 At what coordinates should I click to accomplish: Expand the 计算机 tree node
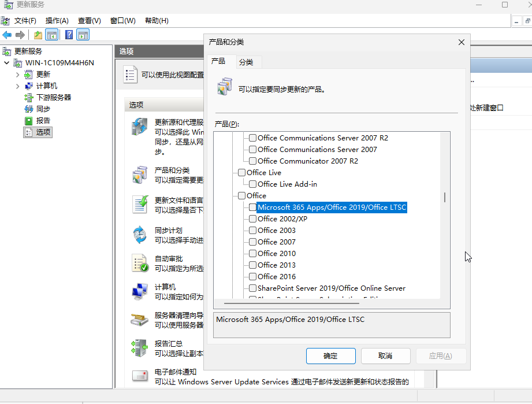click(x=18, y=86)
